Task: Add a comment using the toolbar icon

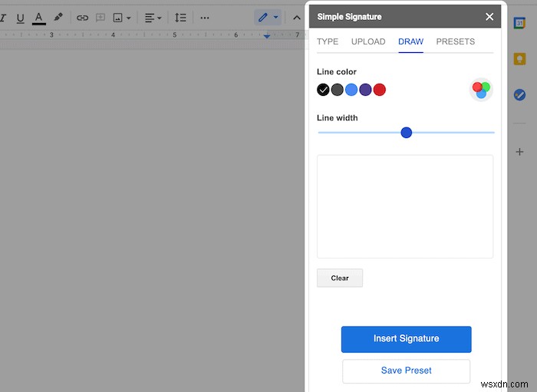Action: tap(100, 18)
